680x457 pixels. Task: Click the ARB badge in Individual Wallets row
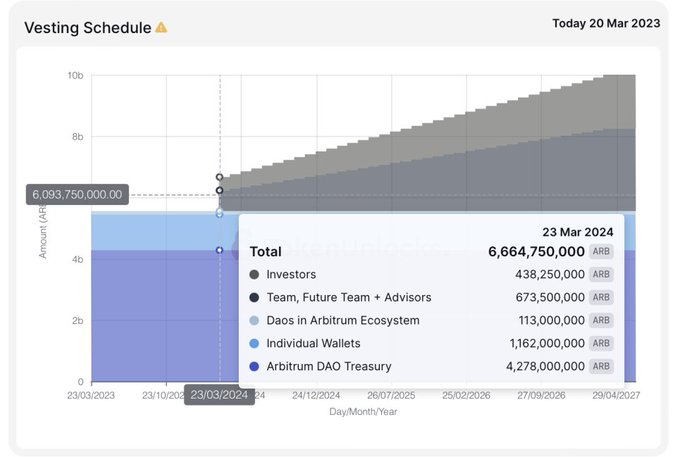click(x=601, y=343)
